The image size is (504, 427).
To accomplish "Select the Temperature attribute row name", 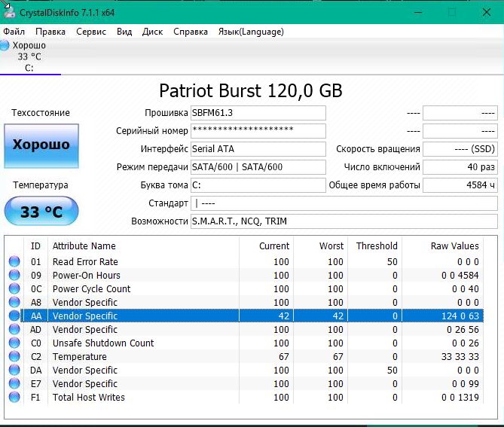I will click(80, 356).
